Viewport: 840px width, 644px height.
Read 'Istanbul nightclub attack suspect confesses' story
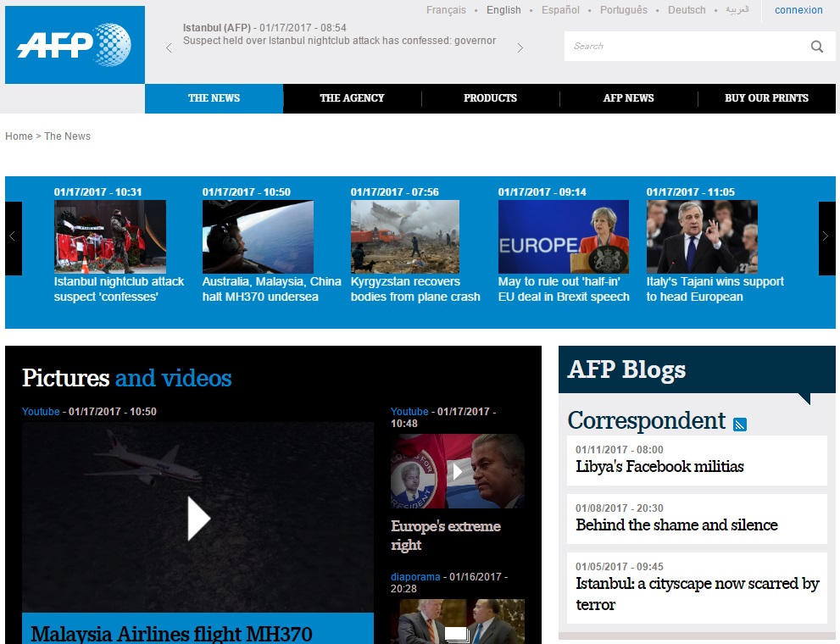[x=119, y=289]
